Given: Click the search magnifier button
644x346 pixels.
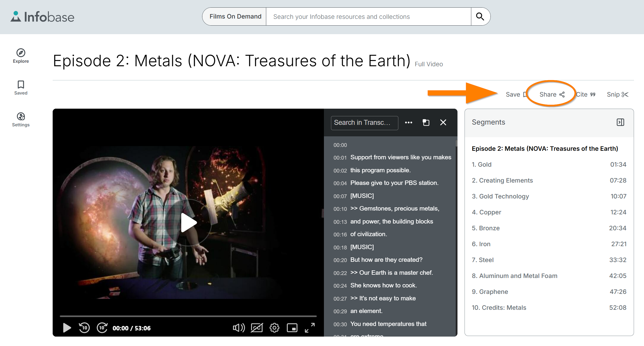Looking at the screenshot, I should [x=480, y=16].
